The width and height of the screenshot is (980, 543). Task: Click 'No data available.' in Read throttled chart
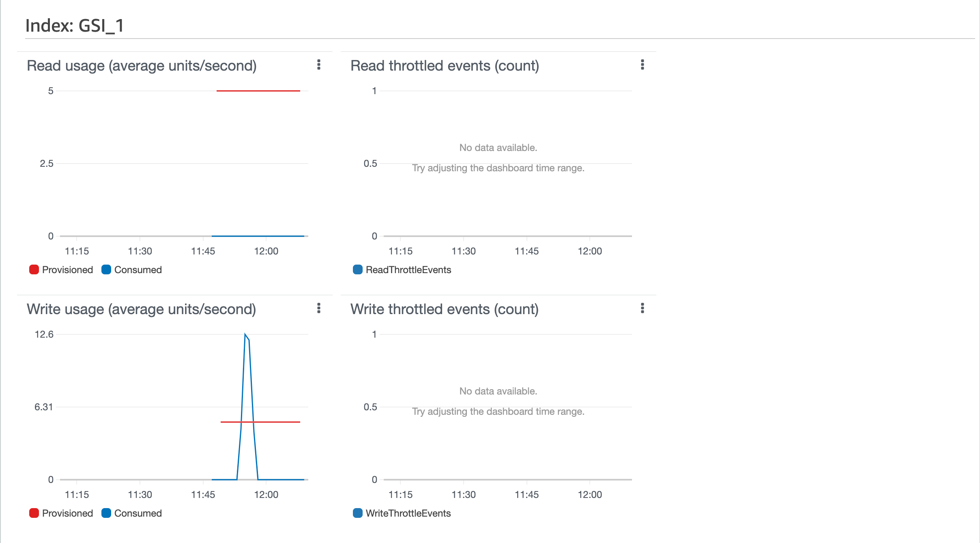click(498, 148)
